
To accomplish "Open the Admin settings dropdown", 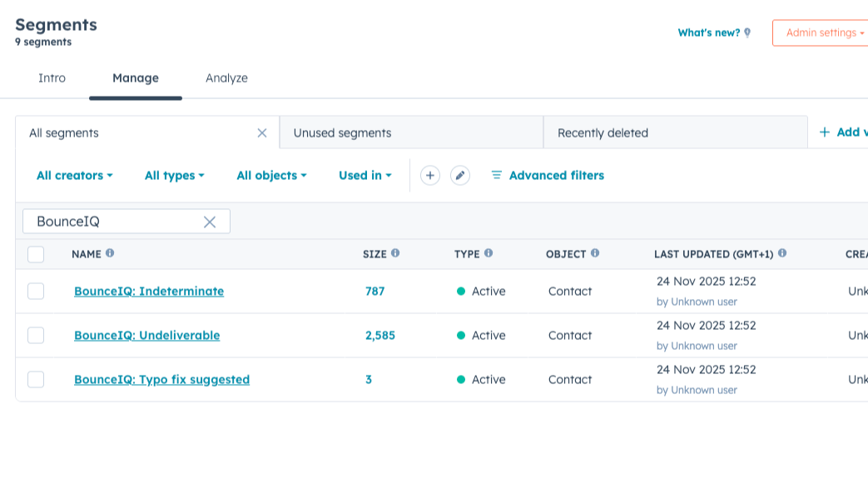I will pyautogui.click(x=821, y=32).
